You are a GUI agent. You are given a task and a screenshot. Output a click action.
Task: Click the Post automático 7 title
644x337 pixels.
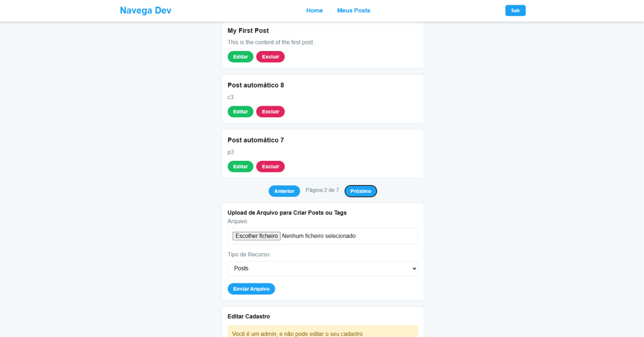click(256, 140)
